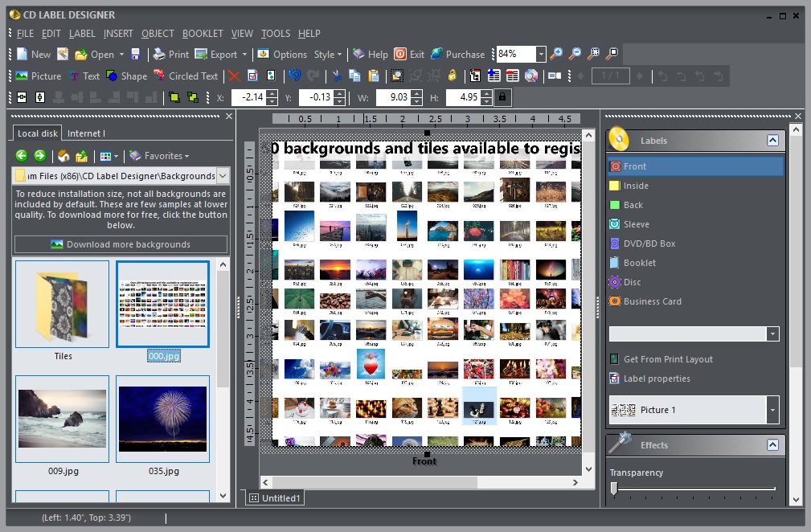Screen dimensions: 811x532
Task: Click the Download more backgrounds button
Action: pyautogui.click(x=121, y=244)
